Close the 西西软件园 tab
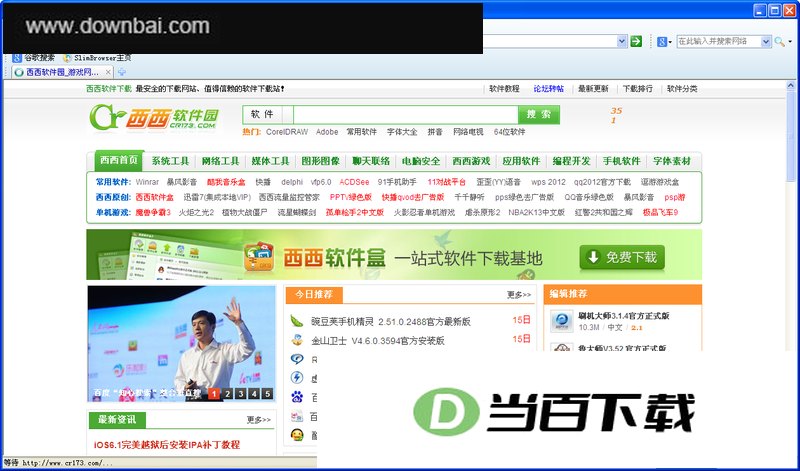Screen dimensions: 800x471 (x=108, y=72)
